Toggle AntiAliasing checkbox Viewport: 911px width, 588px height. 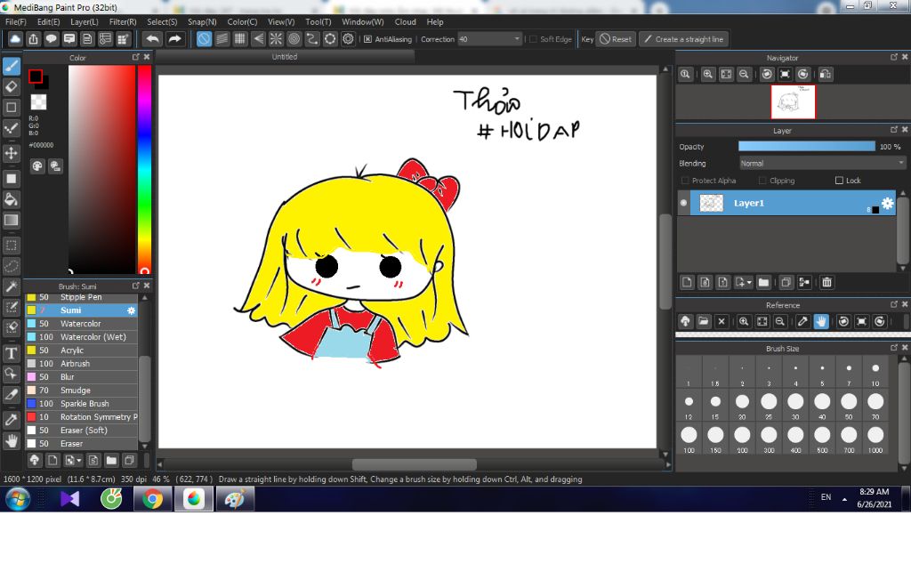(367, 39)
